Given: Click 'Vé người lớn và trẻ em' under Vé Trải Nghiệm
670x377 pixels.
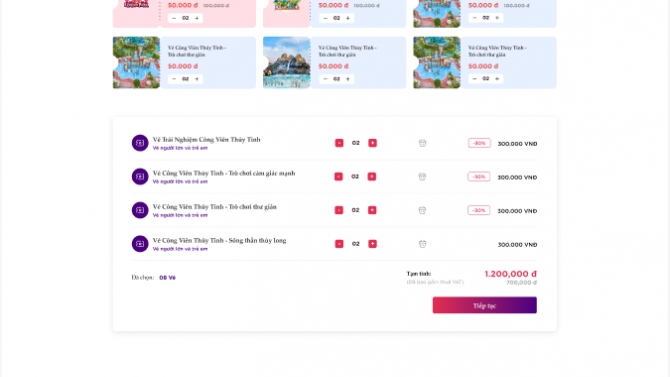Looking at the screenshot, I should 180,148.
